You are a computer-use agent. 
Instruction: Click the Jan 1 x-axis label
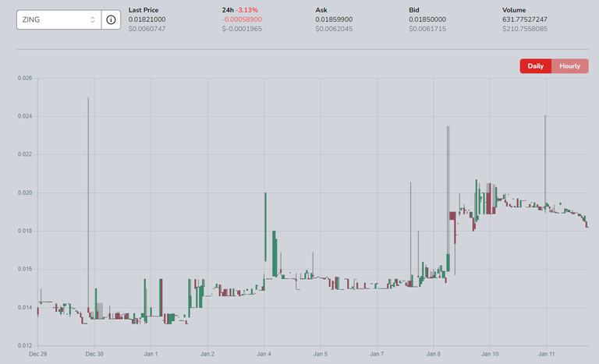click(151, 354)
